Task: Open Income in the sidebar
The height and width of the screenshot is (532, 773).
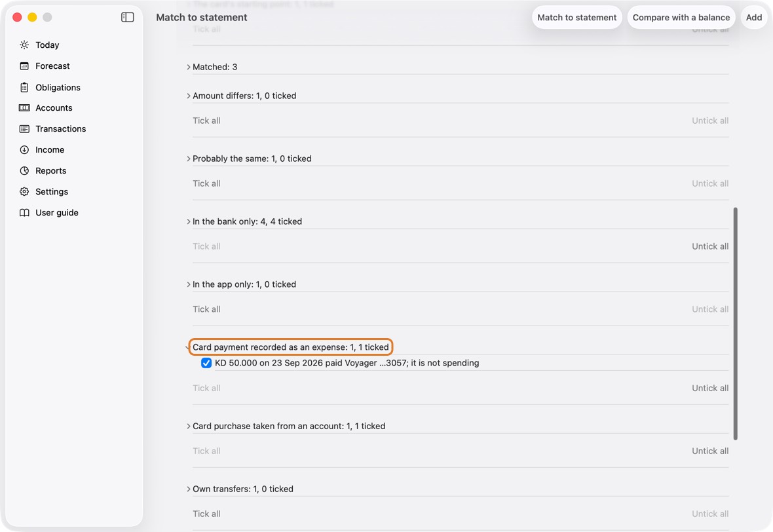Action: (x=74, y=150)
